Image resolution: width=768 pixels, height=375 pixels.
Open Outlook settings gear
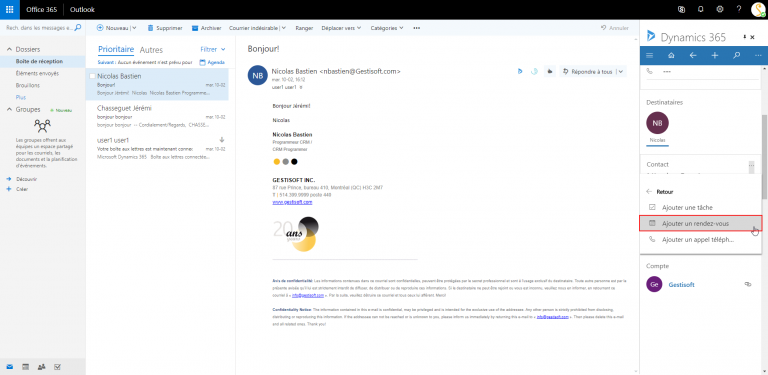720,9
